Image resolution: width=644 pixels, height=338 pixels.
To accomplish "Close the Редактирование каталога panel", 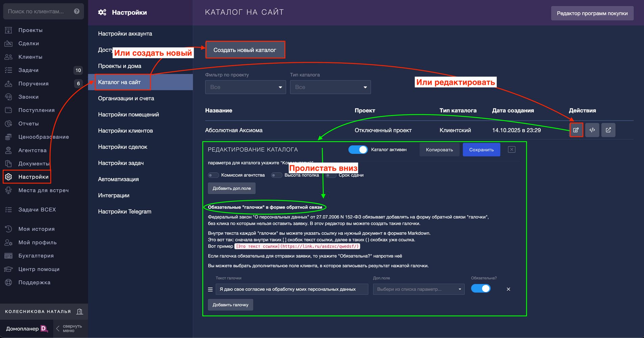I will [512, 149].
